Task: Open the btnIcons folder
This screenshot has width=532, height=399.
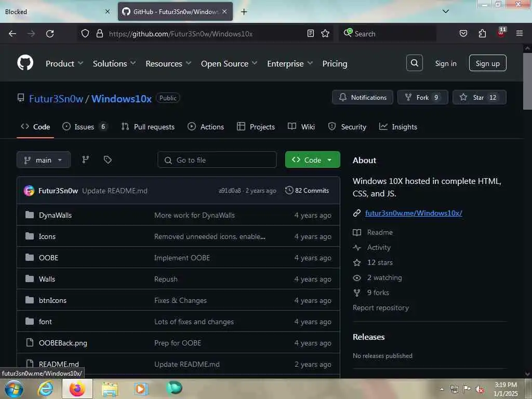Action: tap(52, 301)
